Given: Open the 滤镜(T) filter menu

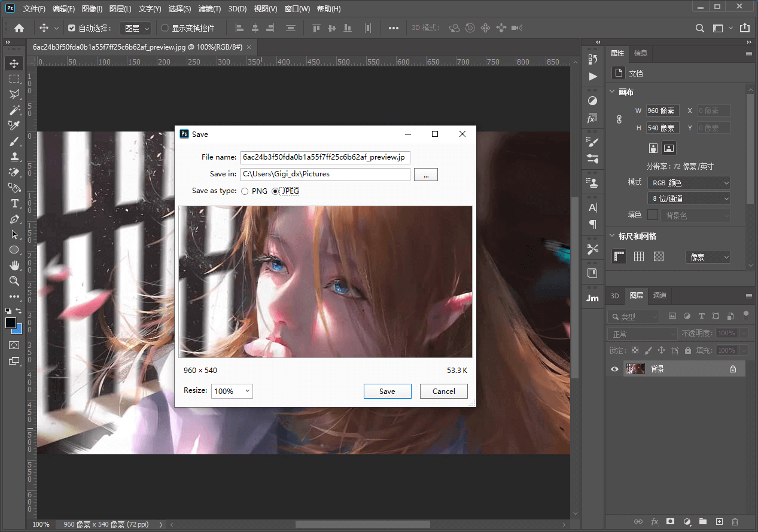Looking at the screenshot, I should click(209, 9).
